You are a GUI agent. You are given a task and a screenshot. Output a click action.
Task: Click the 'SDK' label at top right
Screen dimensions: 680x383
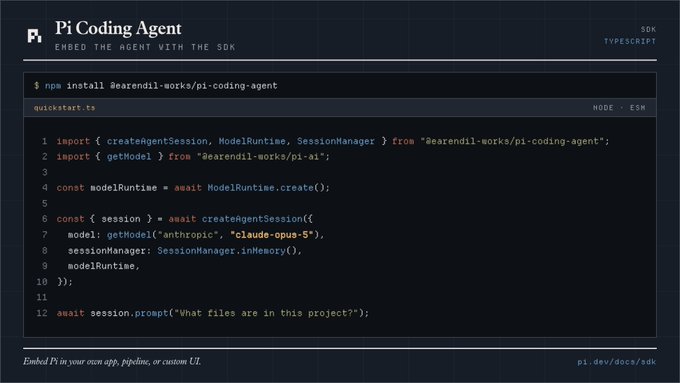click(x=648, y=29)
